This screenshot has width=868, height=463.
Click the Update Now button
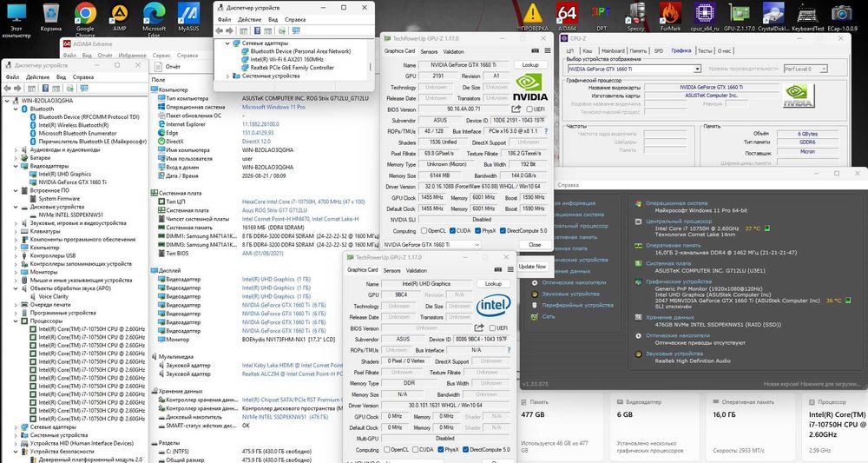coord(532,267)
